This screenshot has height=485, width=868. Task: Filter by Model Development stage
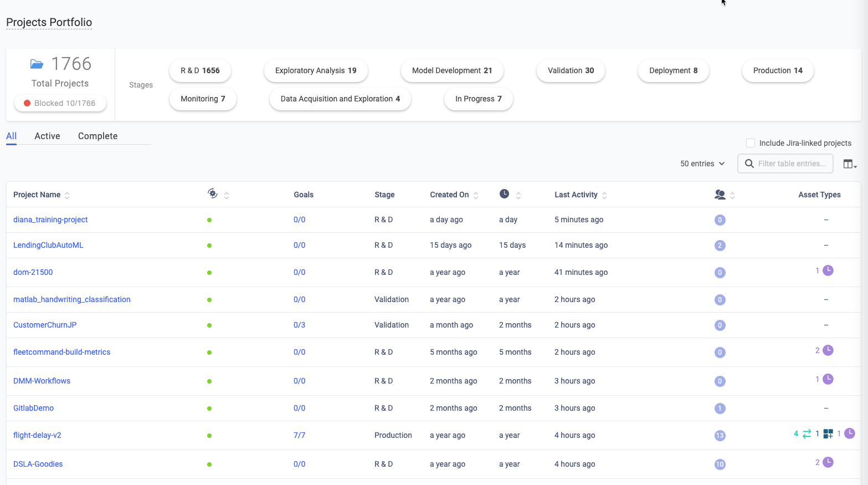click(x=451, y=71)
